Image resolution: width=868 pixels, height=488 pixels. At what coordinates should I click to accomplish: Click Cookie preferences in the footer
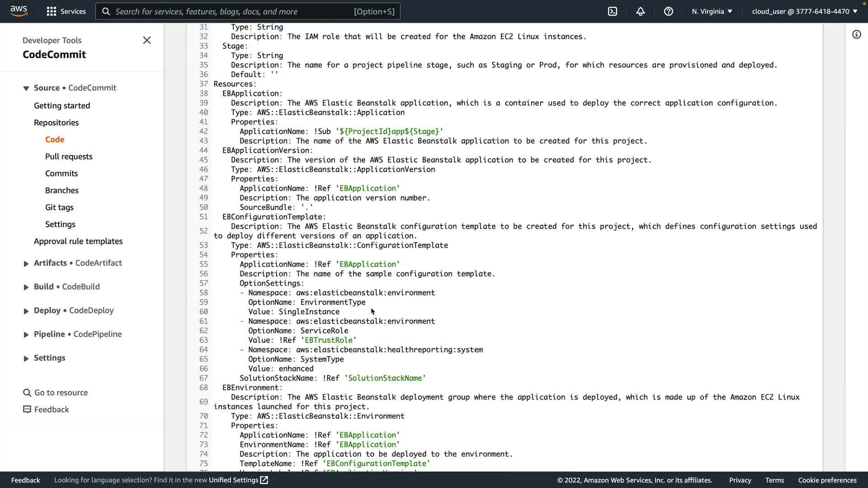point(827,480)
